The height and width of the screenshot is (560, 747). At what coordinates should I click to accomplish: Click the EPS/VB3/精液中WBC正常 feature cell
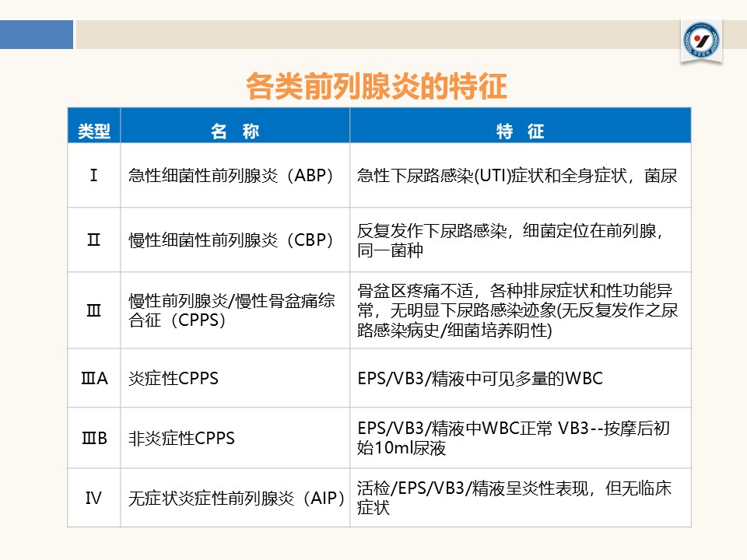521,438
